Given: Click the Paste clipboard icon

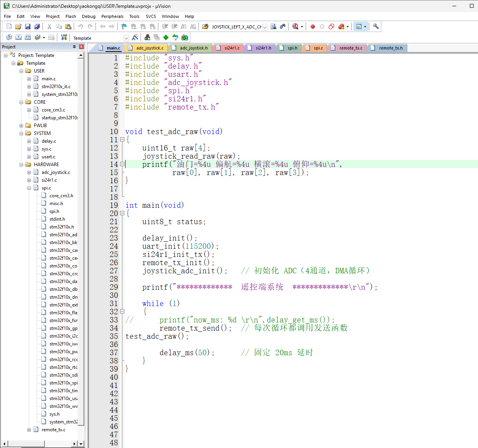Looking at the screenshot, I should click(68, 27).
